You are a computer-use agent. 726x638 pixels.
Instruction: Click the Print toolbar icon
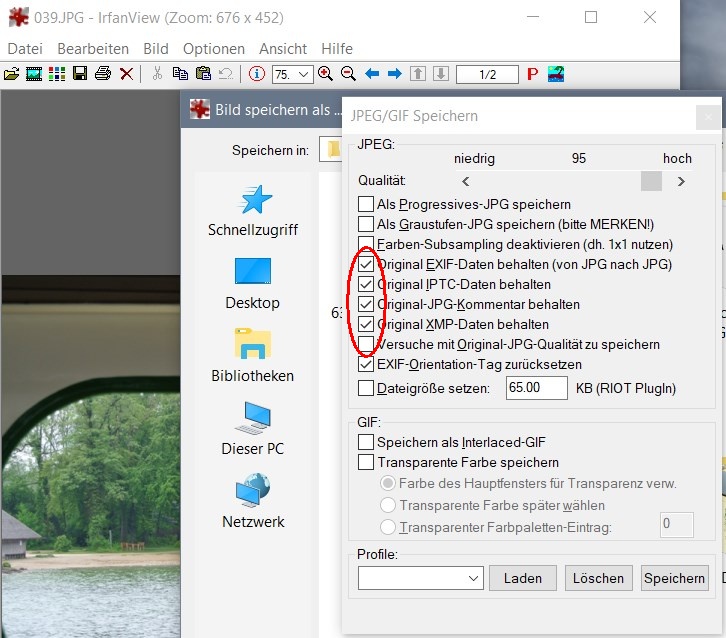pos(103,74)
